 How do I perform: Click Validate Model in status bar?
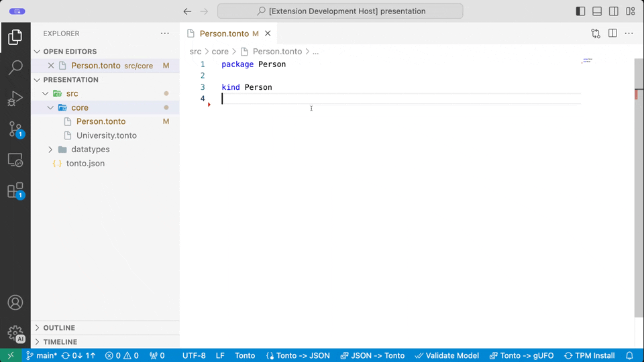tap(447, 355)
